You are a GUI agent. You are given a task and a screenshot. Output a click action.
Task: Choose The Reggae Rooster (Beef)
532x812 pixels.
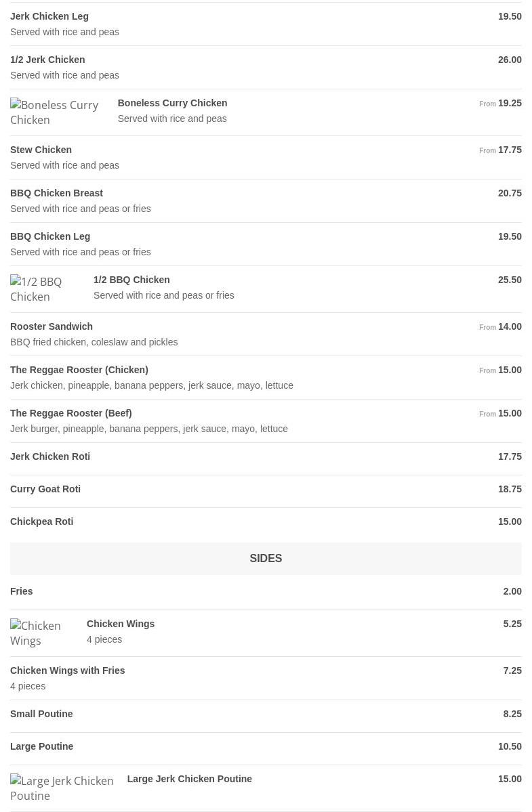tap(70, 413)
